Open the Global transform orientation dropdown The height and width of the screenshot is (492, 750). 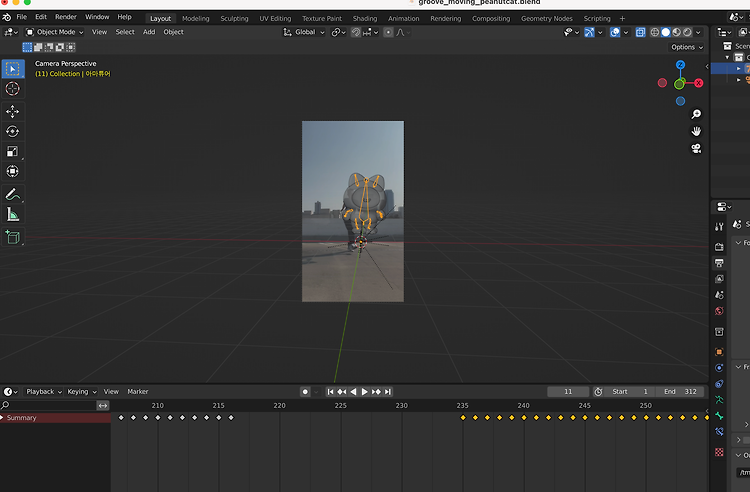tap(304, 32)
